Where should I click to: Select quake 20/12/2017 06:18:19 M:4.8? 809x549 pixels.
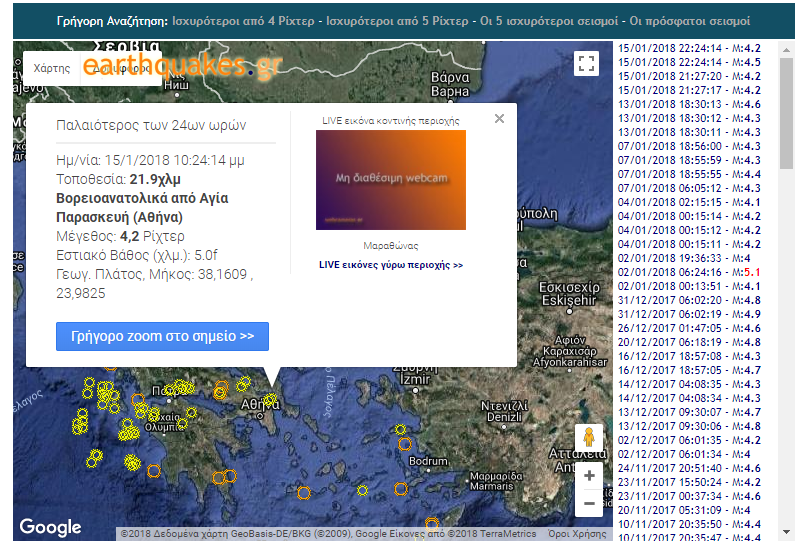(689, 342)
